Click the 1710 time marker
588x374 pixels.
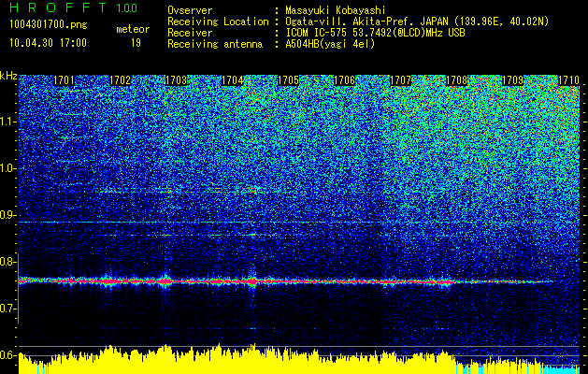[569, 80]
